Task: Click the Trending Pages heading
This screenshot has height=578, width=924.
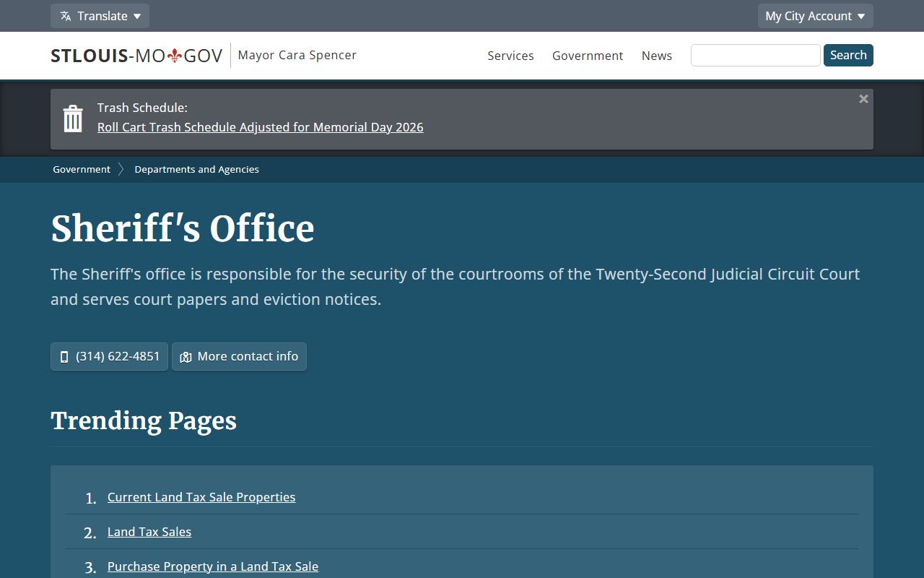Action: point(144,420)
